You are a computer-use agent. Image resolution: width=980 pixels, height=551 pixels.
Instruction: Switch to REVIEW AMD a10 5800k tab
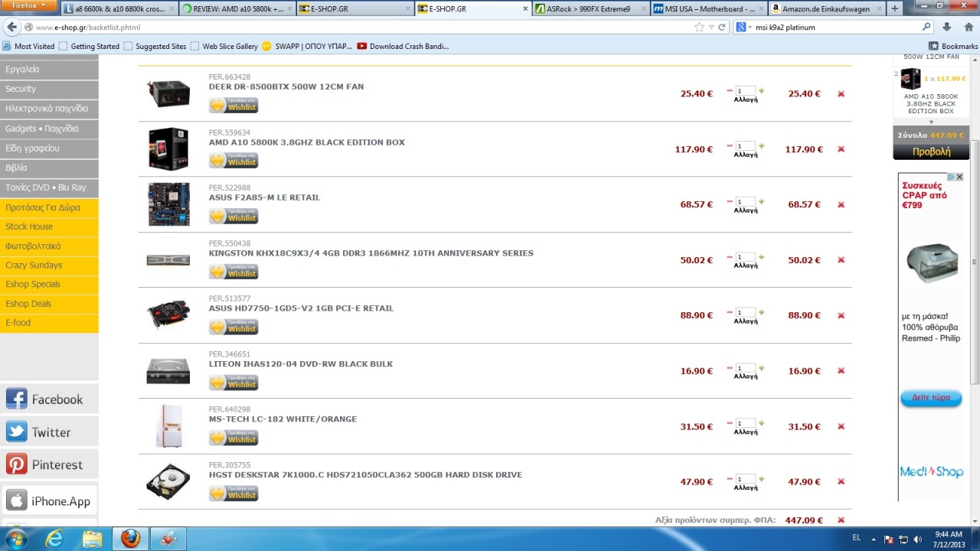(x=237, y=8)
